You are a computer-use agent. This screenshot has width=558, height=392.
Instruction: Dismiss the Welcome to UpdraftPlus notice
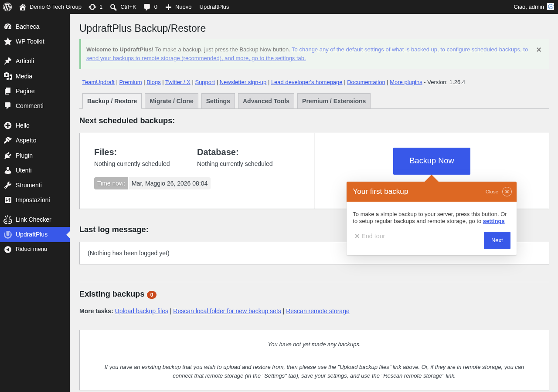(x=539, y=50)
